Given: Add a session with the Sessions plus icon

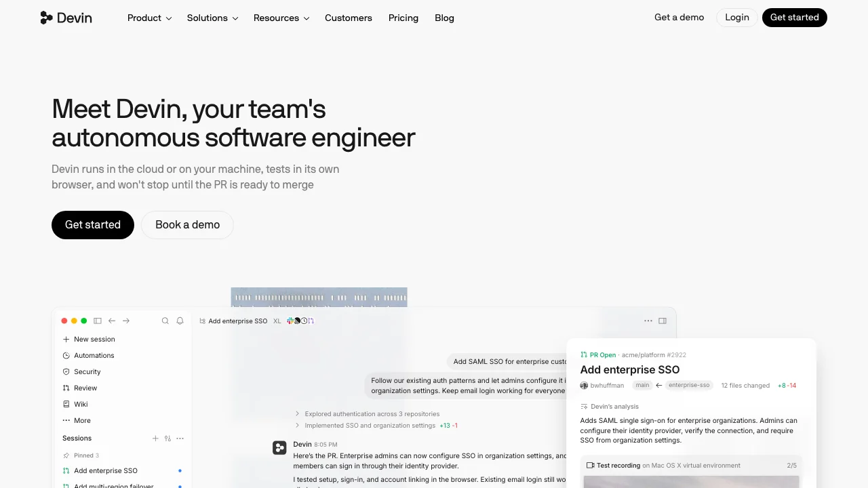Looking at the screenshot, I should [155, 439].
